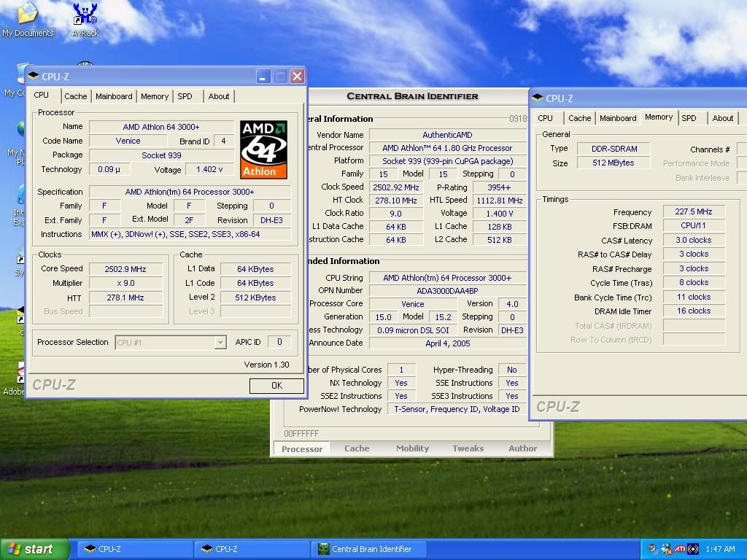The image size is (747, 560).
Task: View the Author tab in Central Brain Identifier
Action: point(523,448)
